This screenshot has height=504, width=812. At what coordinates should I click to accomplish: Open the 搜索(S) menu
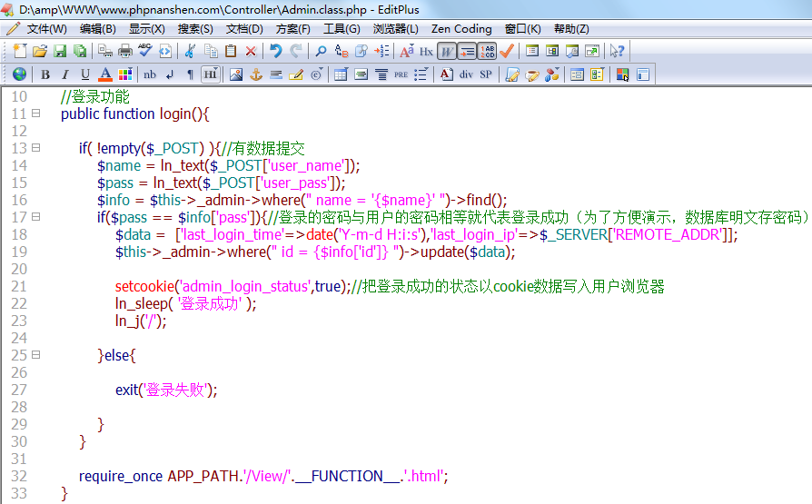coord(195,29)
